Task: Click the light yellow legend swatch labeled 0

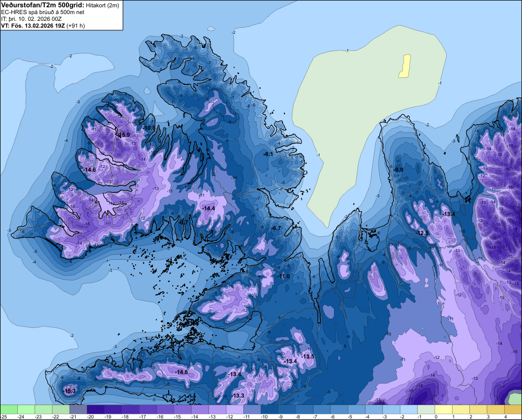Action: (443, 409)
